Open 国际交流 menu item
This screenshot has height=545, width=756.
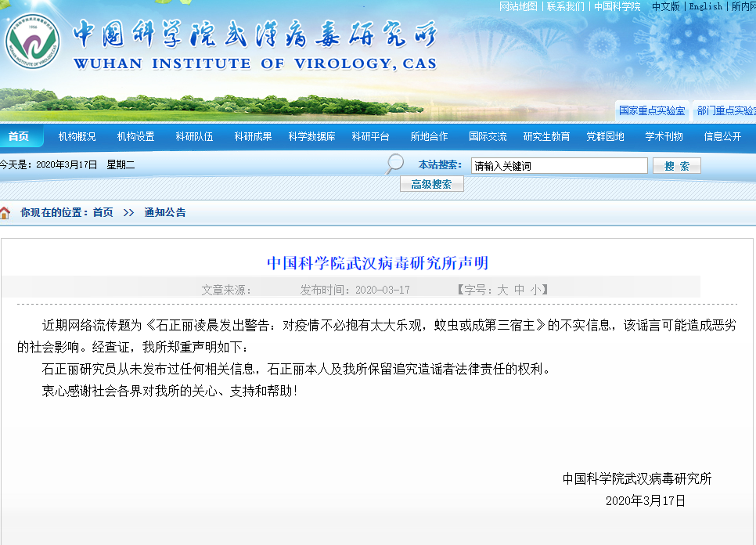point(488,136)
